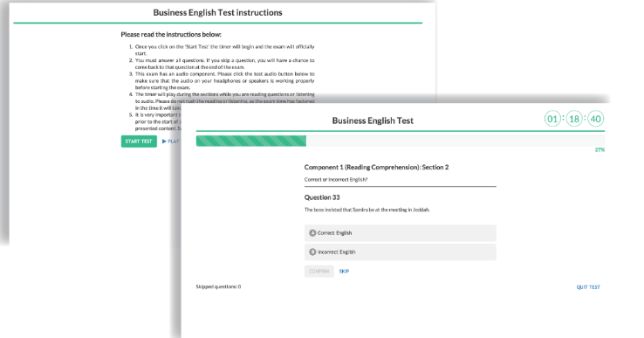
Task: Click the QUIT TEST link
Action: point(588,287)
